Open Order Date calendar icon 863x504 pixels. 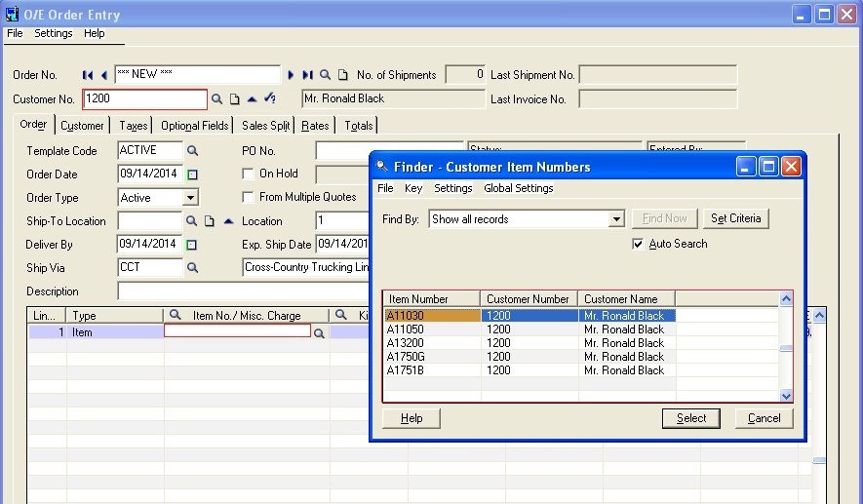click(x=192, y=174)
